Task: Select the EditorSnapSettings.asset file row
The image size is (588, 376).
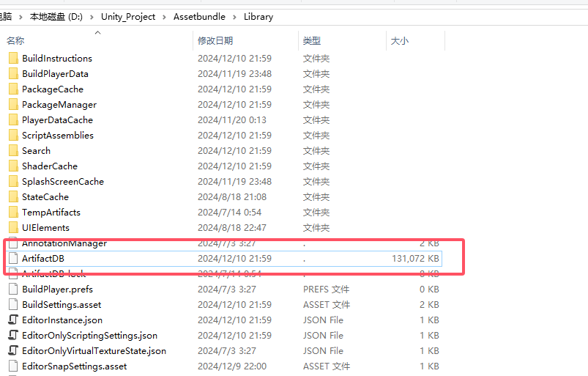Action: point(74,366)
